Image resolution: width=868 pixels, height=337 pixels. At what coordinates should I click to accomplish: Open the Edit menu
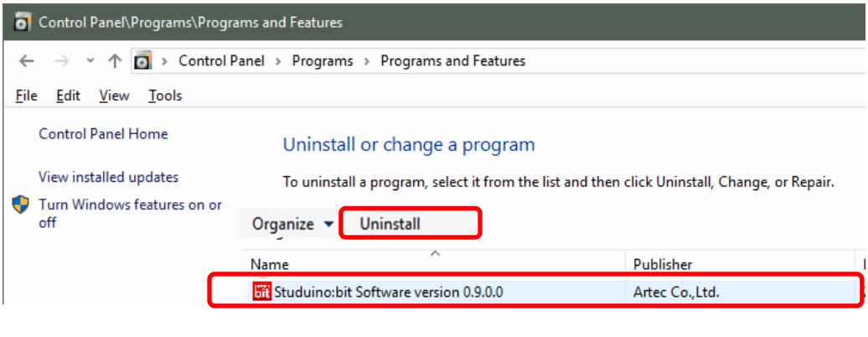(68, 96)
